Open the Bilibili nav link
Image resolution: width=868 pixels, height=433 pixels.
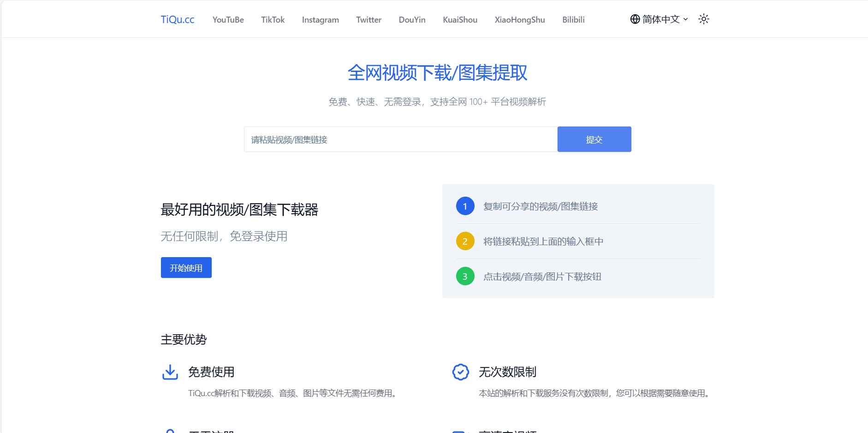pyautogui.click(x=573, y=20)
